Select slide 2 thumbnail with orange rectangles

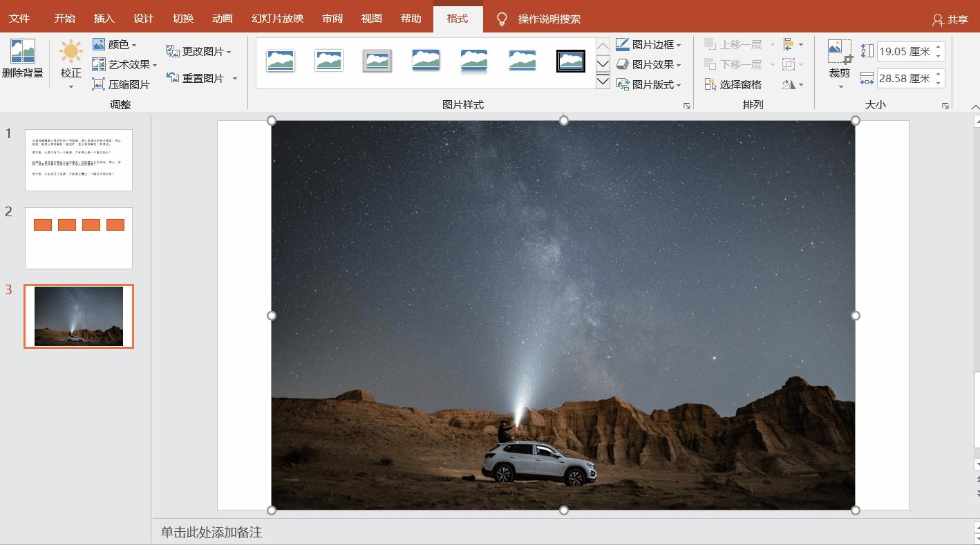[79, 238]
